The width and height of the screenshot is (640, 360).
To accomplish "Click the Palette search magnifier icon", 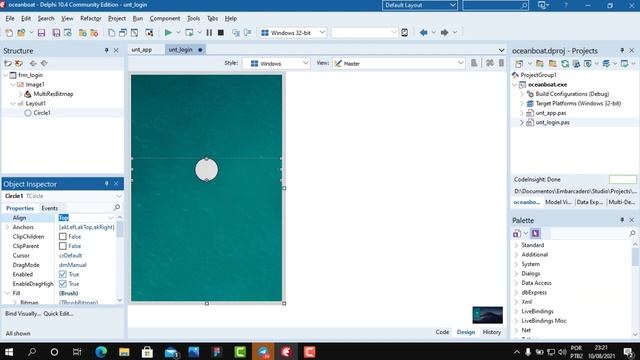I will tap(632, 233).
